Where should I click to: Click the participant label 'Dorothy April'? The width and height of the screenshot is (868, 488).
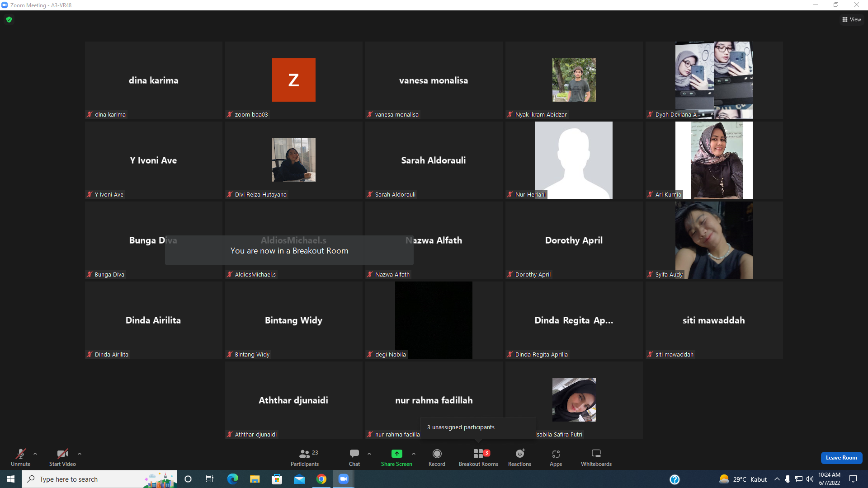point(533,275)
